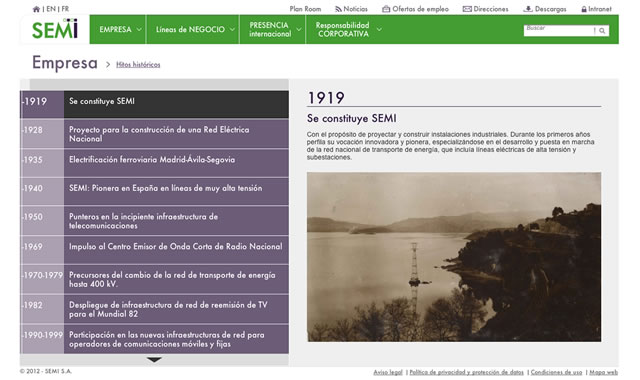Open the Hitos históricos breadcrumb link
Image resolution: width=640 pixels, height=380 pixels.
[x=138, y=64]
